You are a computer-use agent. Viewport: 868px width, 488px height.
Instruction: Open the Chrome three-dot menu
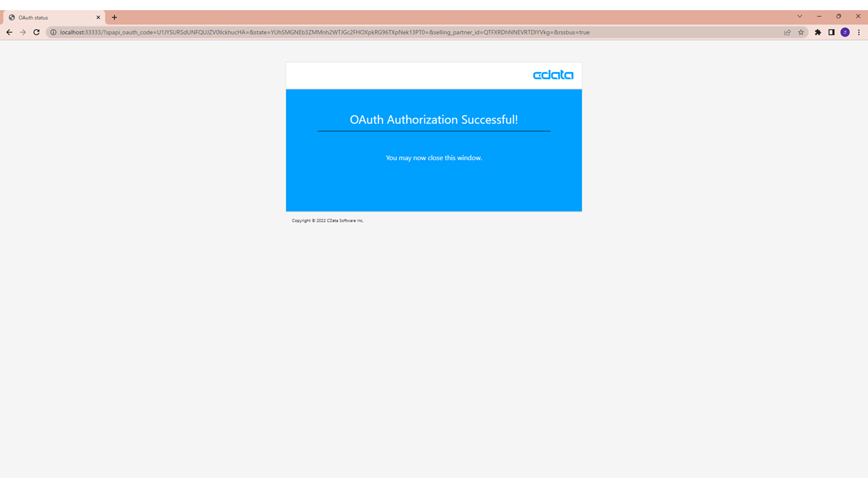coord(859,32)
